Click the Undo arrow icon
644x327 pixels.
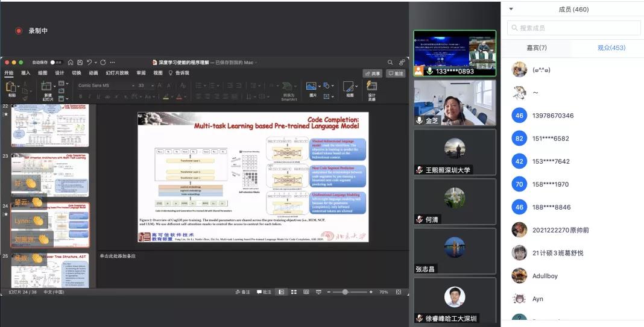[x=89, y=62]
